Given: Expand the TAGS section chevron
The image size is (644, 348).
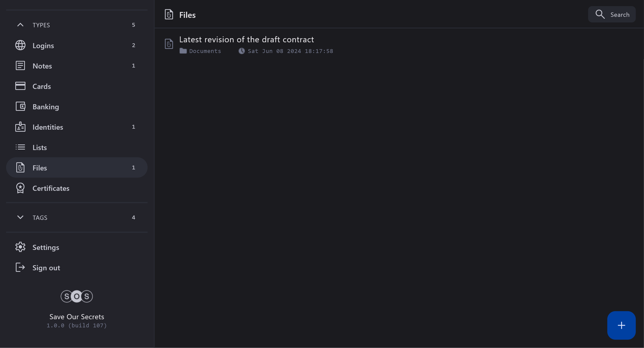Looking at the screenshot, I should pyautogui.click(x=20, y=217).
